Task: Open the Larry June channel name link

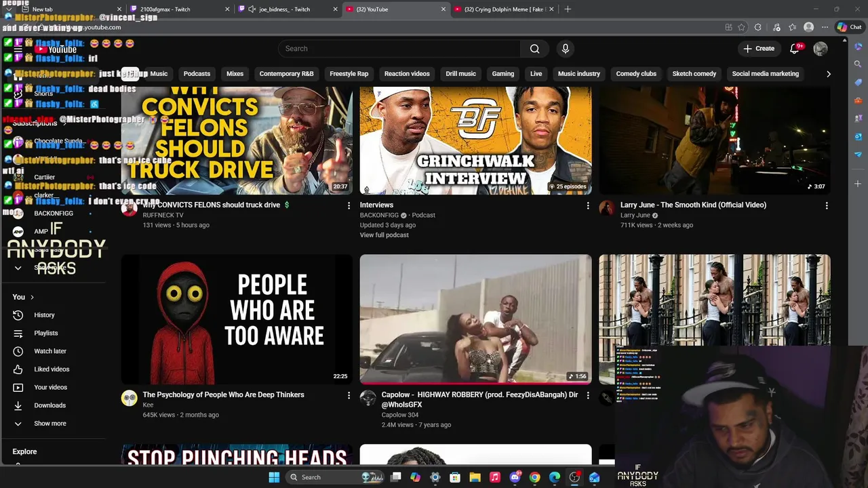Action: (635, 216)
